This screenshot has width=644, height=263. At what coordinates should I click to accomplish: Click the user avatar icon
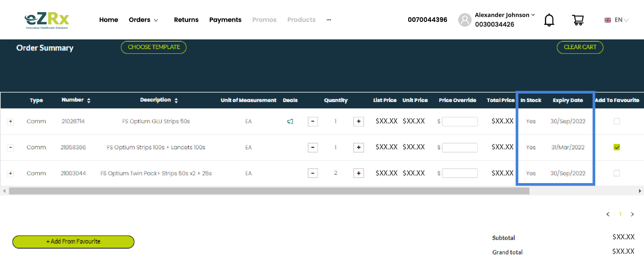[464, 20]
